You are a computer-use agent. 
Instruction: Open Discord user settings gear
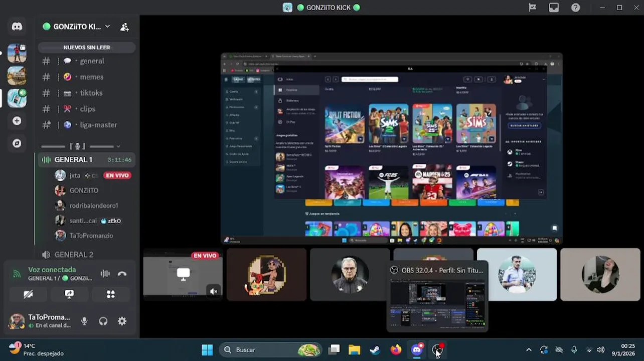pos(122,321)
